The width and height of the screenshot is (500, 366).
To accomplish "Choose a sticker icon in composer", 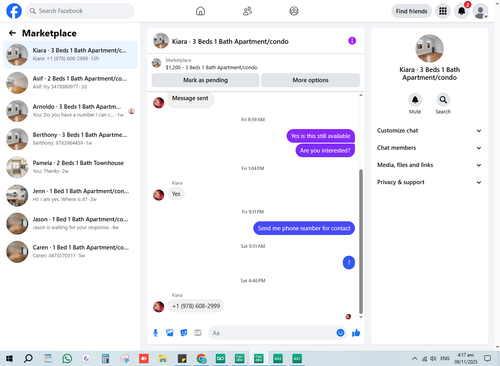I will tap(184, 333).
